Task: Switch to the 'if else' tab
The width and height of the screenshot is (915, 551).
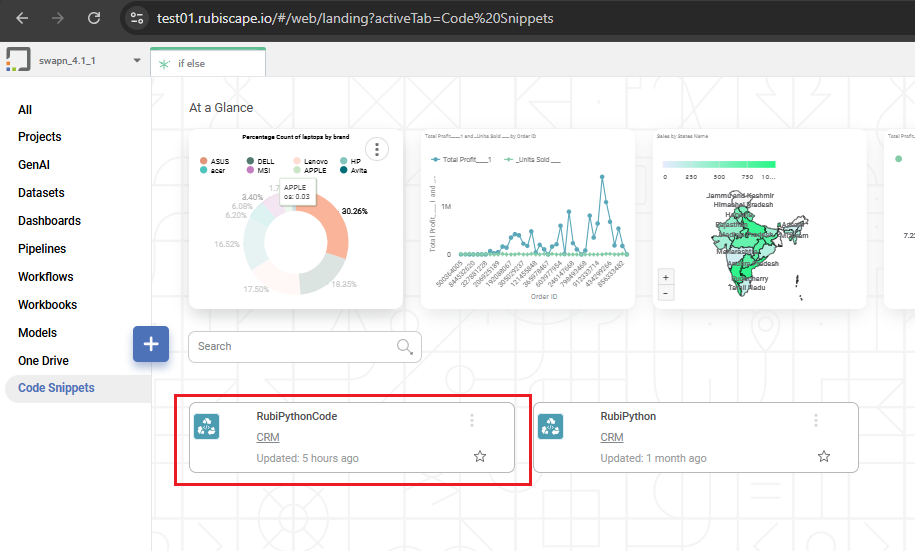Action: coord(207,63)
